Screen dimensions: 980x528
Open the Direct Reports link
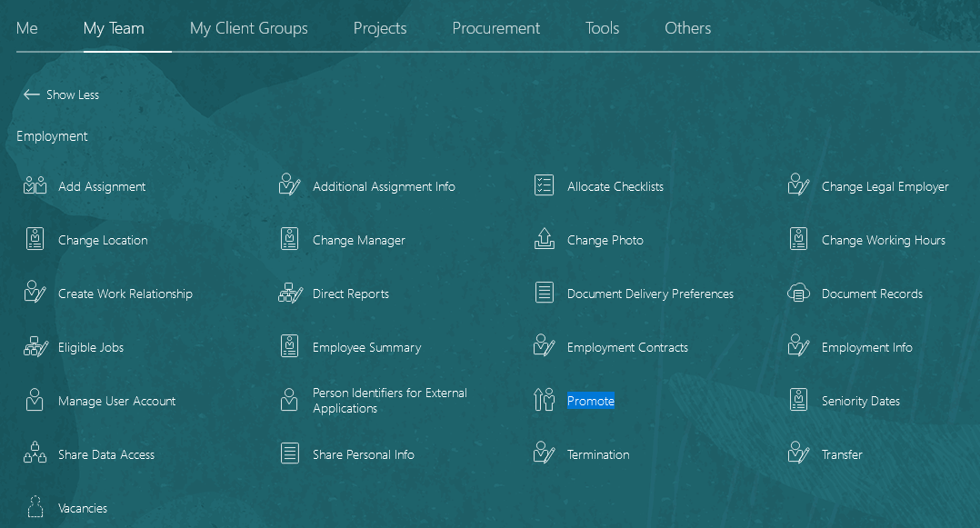coord(351,294)
